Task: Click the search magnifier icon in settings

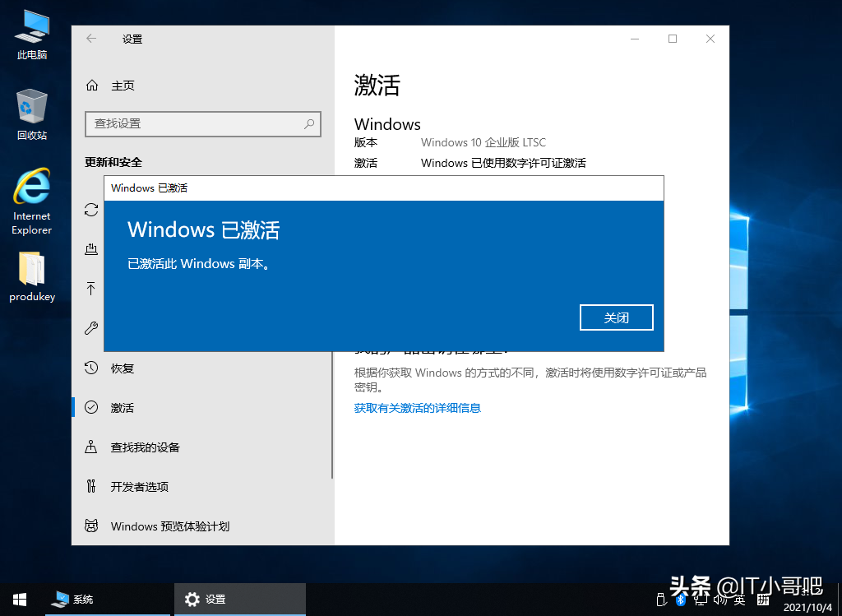Action: pyautogui.click(x=309, y=124)
